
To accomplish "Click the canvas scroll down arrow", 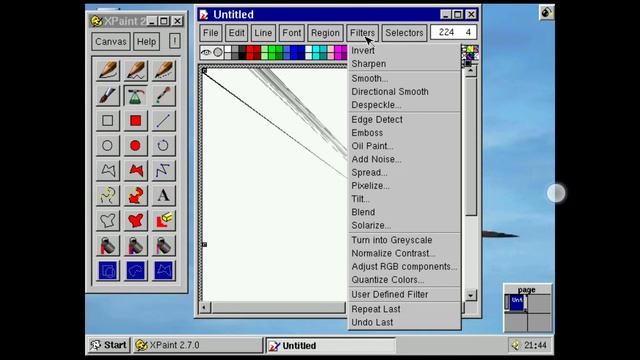I will tap(471, 295).
